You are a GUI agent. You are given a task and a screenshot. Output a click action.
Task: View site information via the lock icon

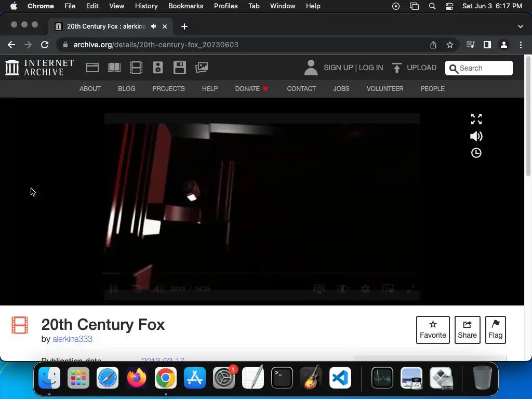tap(65, 45)
